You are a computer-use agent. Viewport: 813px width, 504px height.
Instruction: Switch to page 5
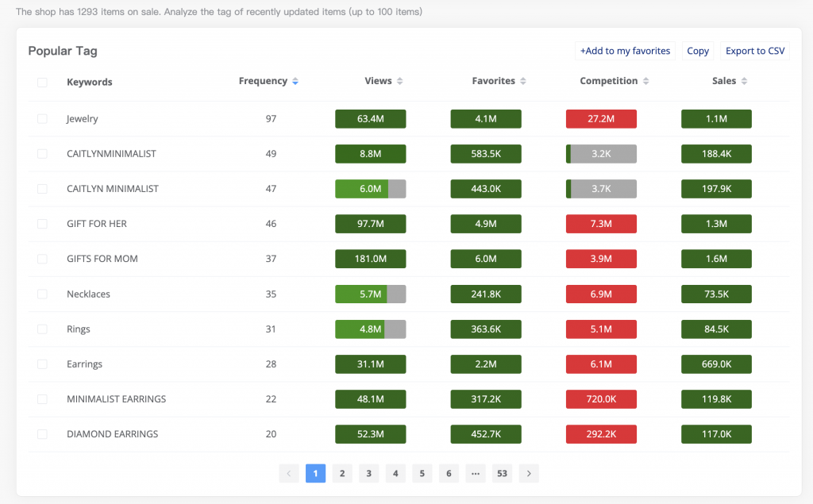point(422,474)
